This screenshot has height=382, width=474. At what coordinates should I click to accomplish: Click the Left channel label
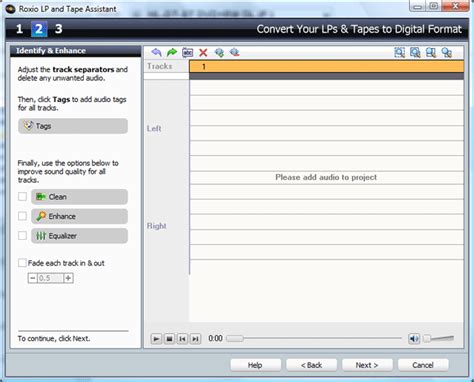tap(154, 129)
